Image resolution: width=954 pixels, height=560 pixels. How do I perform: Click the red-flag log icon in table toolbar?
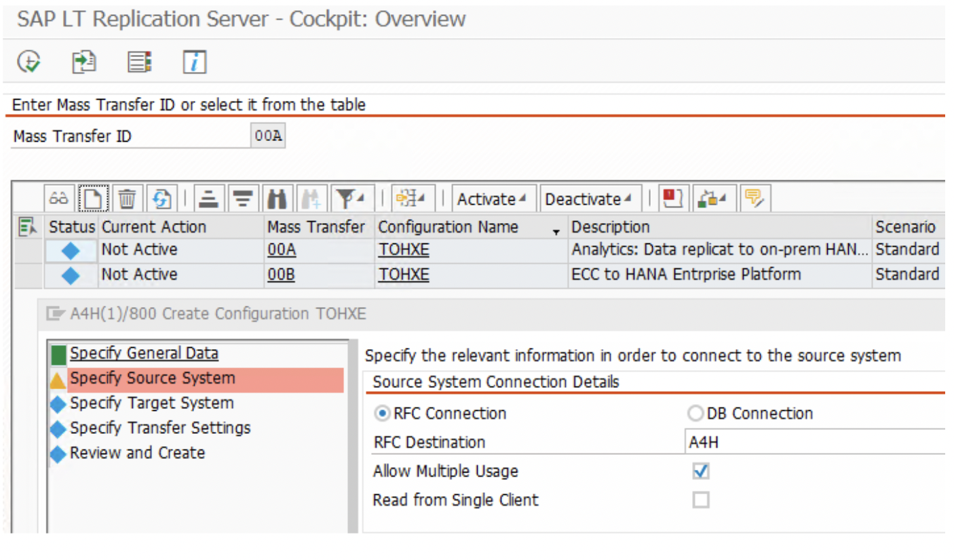(675, 199)
